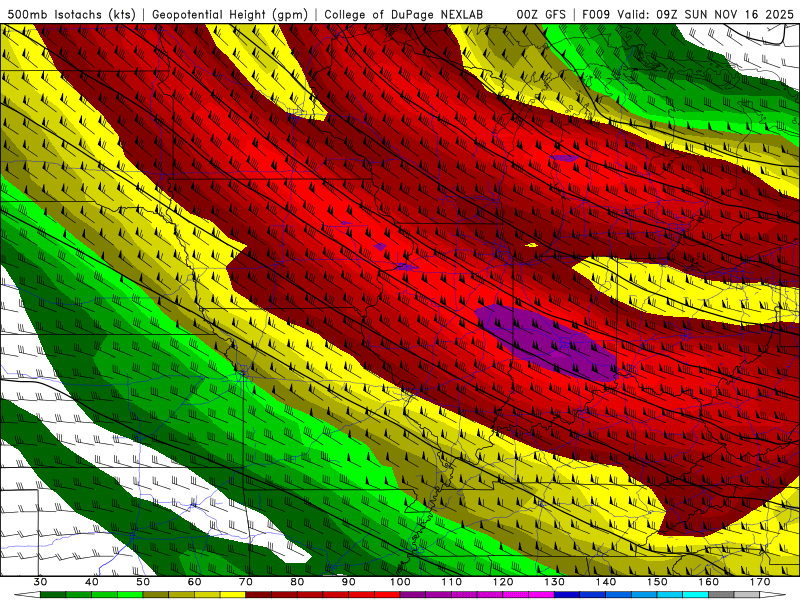Click the 60 knots label on color scale
The image size is (800, 600).
[194, 582]
